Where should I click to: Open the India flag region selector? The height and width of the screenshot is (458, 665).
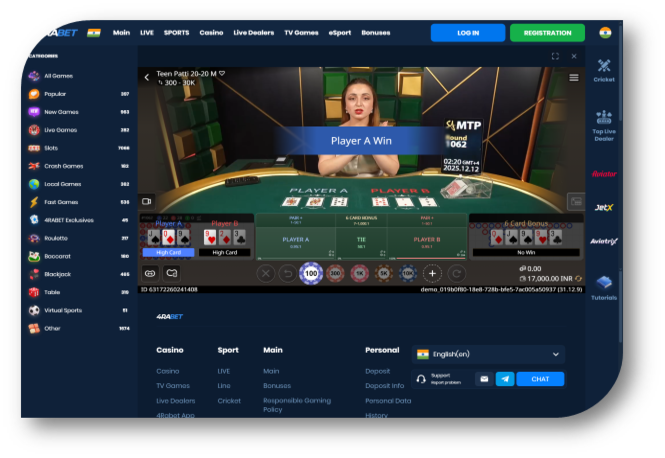(94, 33)
